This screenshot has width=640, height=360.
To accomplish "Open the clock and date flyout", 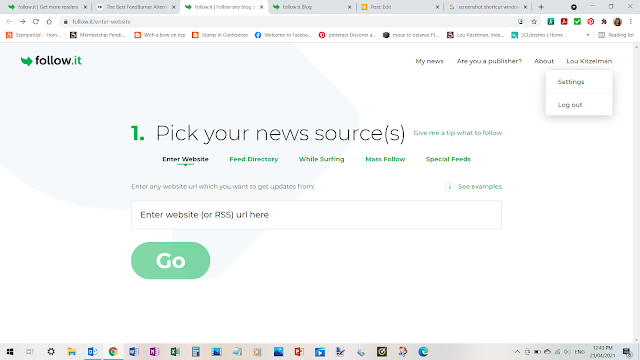I will click(603, 351).
